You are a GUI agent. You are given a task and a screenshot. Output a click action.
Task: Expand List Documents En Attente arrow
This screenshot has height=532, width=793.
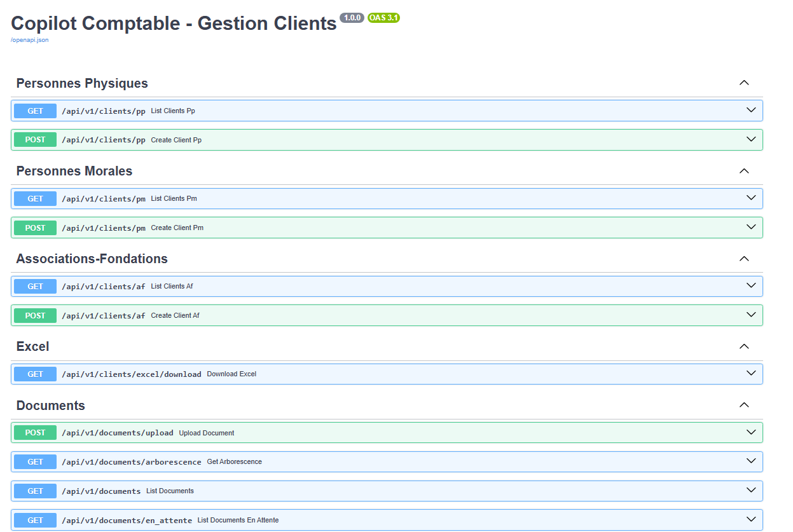click(751, 519)
